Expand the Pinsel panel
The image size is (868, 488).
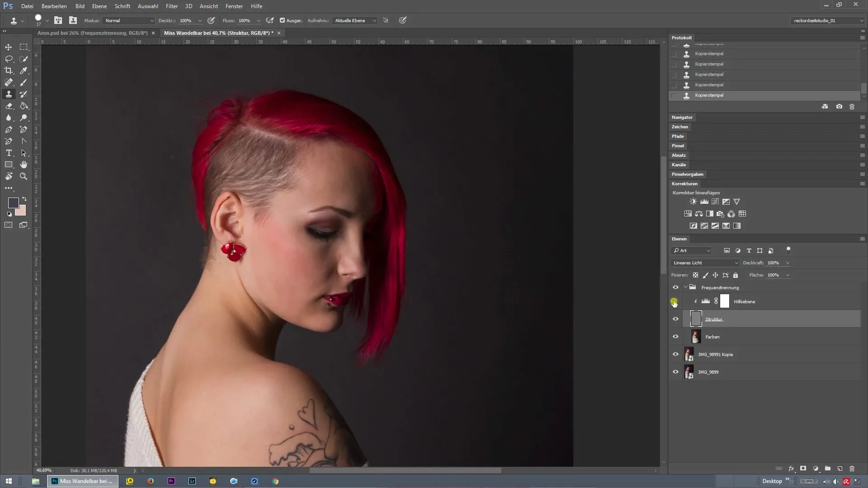(678, 146)
